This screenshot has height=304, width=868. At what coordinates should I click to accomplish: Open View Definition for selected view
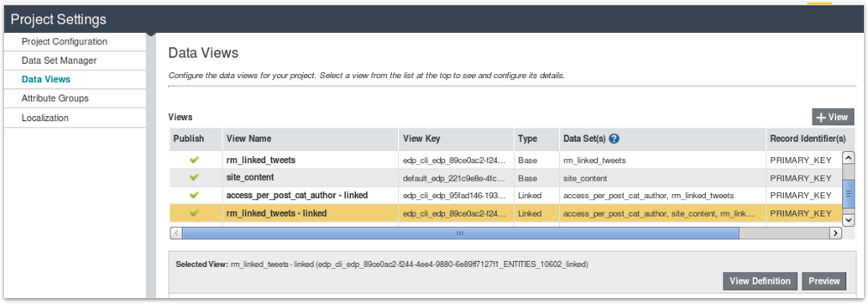tap(760, 280)
